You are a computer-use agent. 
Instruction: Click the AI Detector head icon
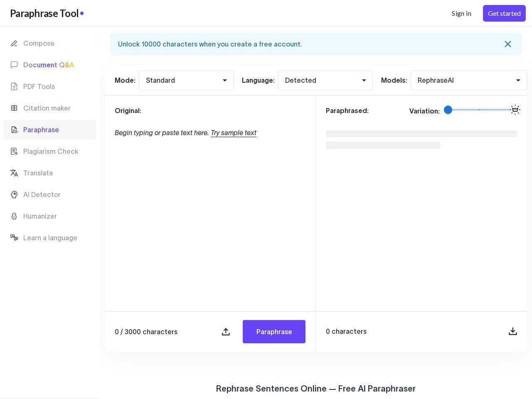coord(14,195)
